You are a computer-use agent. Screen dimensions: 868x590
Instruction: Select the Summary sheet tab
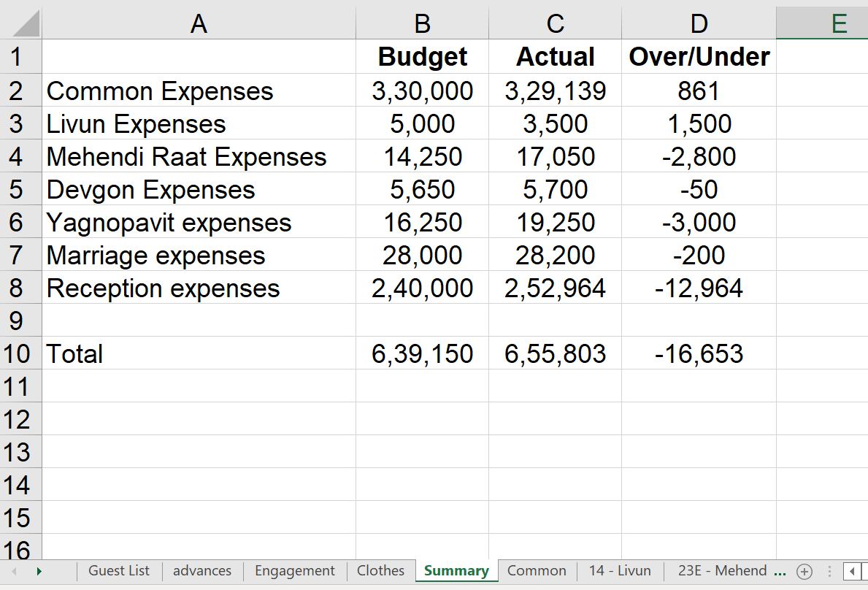click(x=457, y=570)
